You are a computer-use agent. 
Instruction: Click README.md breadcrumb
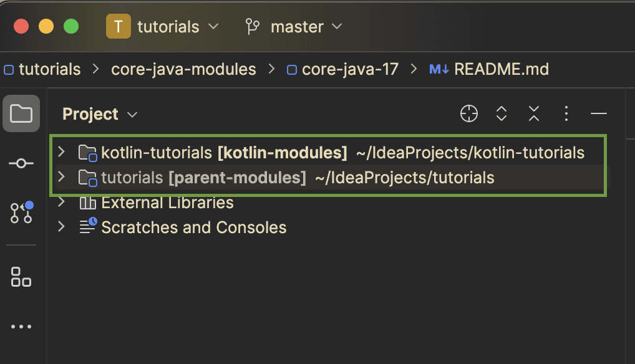coord(489,69)
